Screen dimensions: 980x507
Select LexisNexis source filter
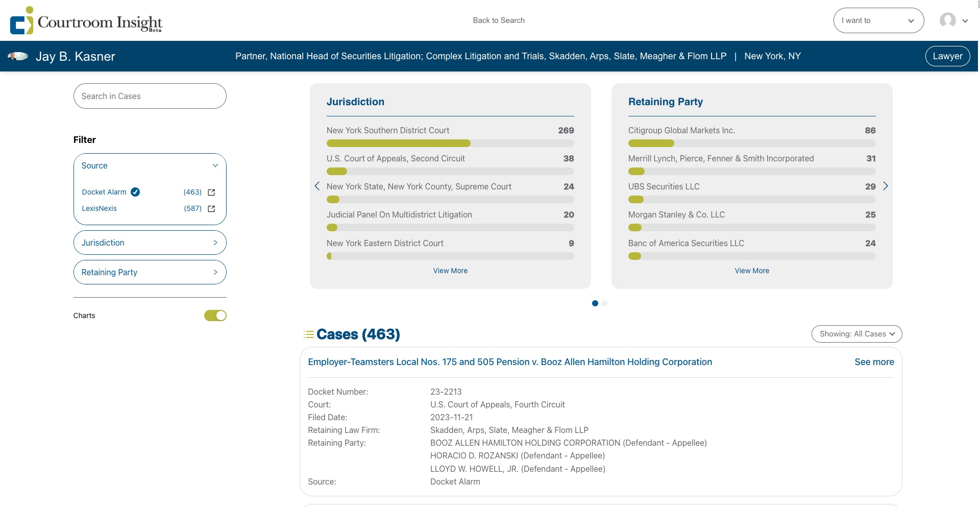[x=99, y=208]
